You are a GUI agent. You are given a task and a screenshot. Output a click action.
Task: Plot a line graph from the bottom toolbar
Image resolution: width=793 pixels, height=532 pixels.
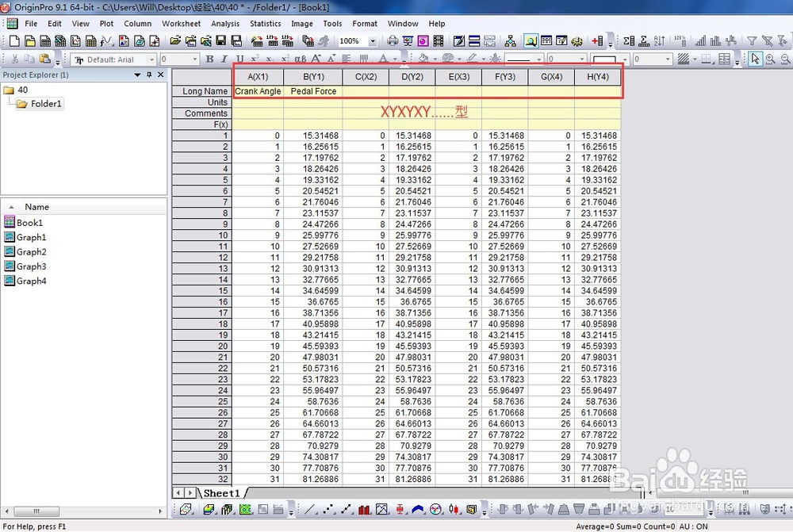coord(309,509)
